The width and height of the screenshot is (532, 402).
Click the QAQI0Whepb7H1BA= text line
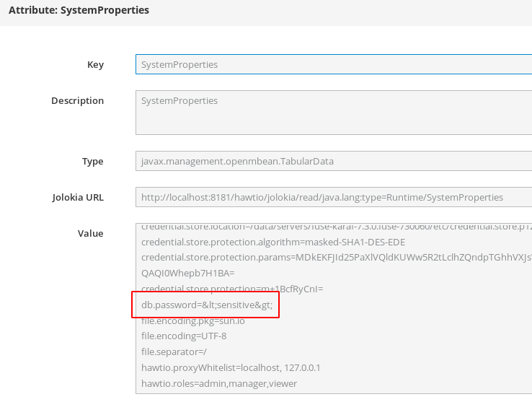188,274
